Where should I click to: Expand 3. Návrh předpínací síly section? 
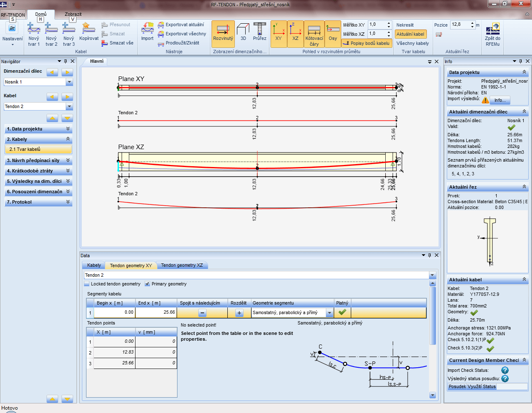click(x=38, y=160)
